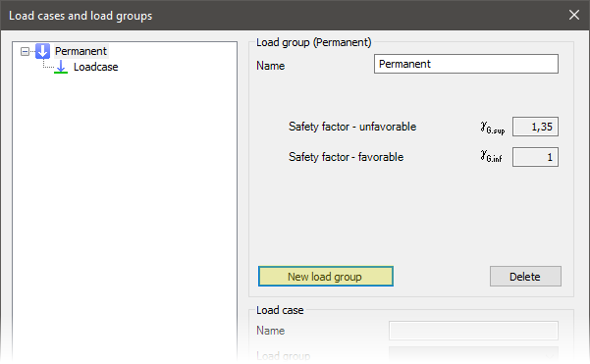Click the dialog title bar text

point(80,16)
